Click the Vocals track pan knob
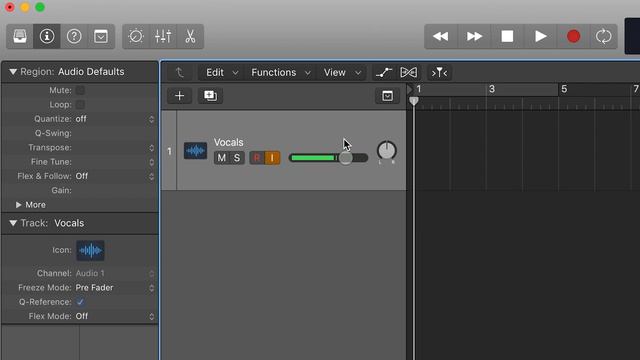This screenshot has height=360, width=640. point(387,151)
